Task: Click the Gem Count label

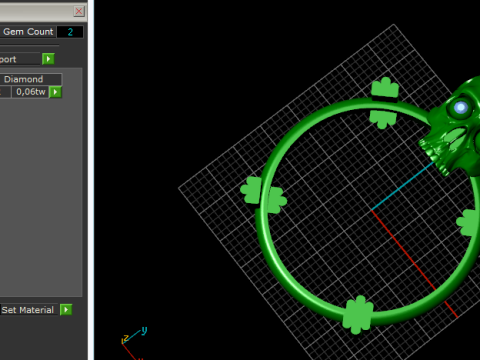Action: coord(28,32)
